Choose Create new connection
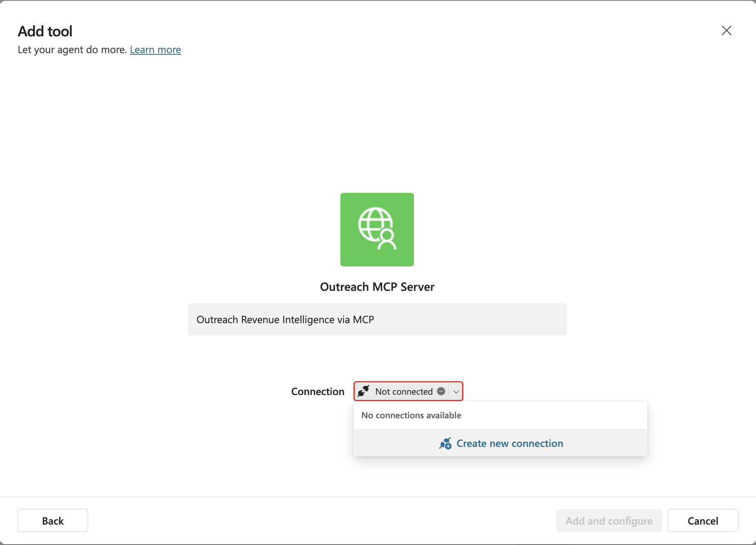Image resolution: width=756 pixels, height=545 pixels. pos(500,443)
